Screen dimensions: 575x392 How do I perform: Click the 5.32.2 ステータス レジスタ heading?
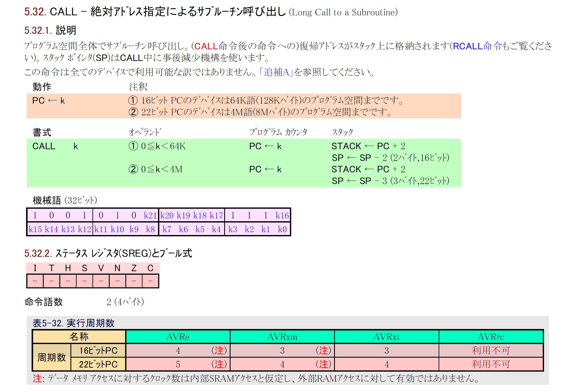108,253
